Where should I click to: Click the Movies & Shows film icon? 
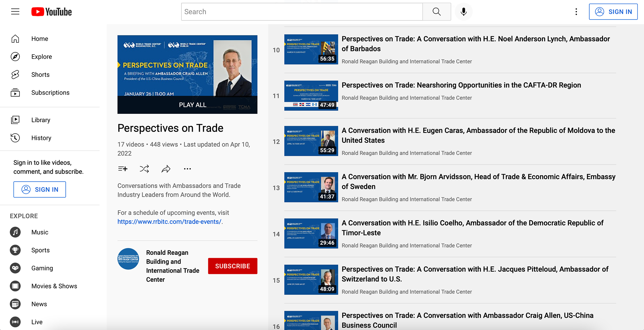15,286
